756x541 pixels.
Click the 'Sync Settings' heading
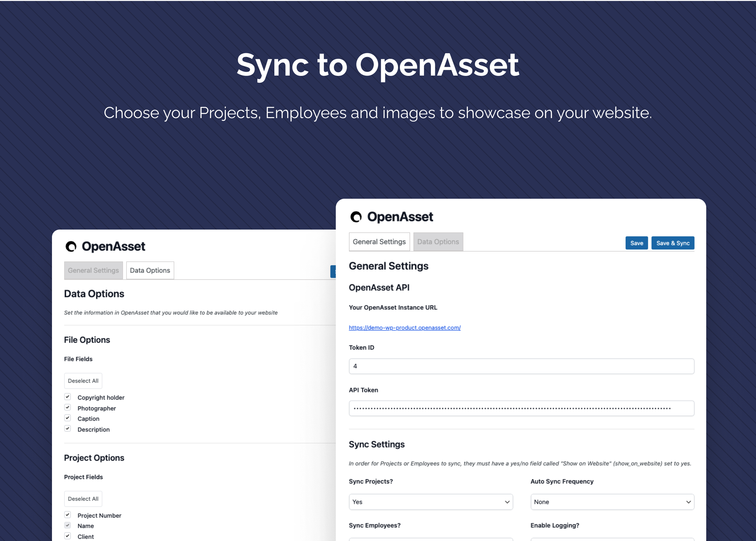pos(377,444)
